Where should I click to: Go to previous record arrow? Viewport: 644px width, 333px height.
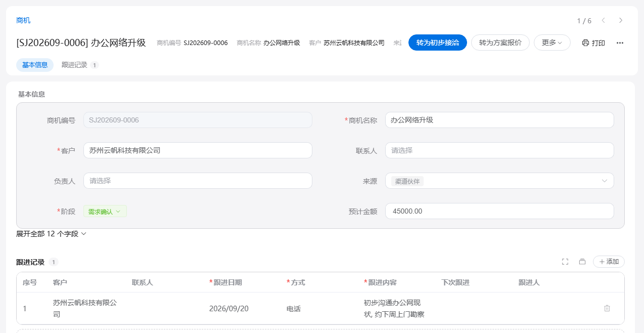pos(603,20)
